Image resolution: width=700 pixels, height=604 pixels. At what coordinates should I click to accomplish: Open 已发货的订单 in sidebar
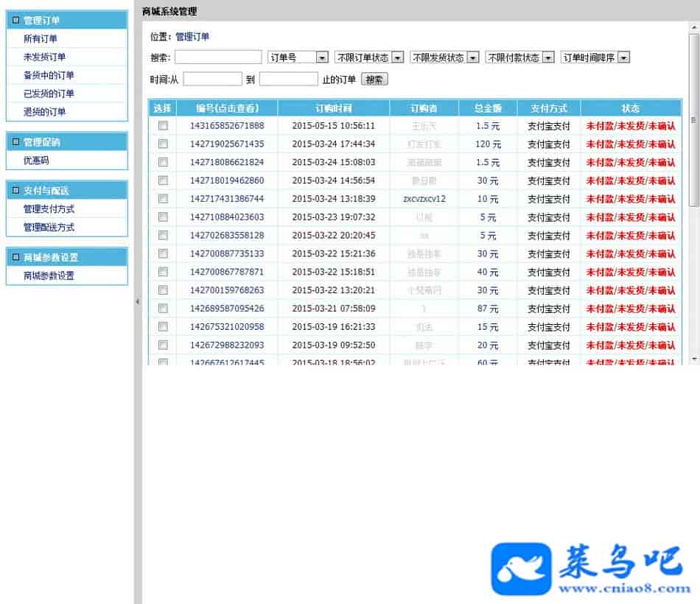point(49,94)
